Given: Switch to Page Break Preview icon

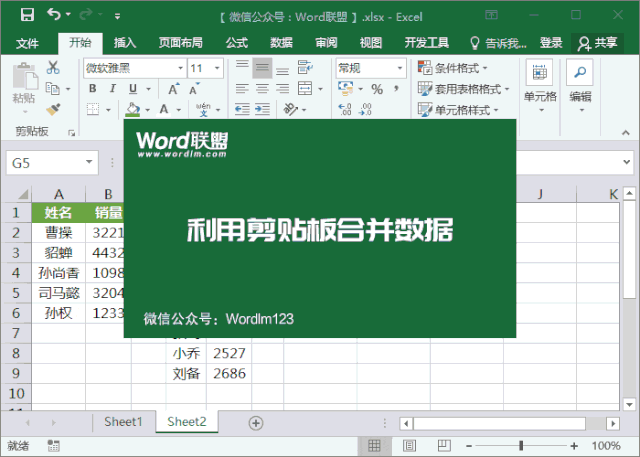Looking at the screenshot, I should click(x=444, y=446).
